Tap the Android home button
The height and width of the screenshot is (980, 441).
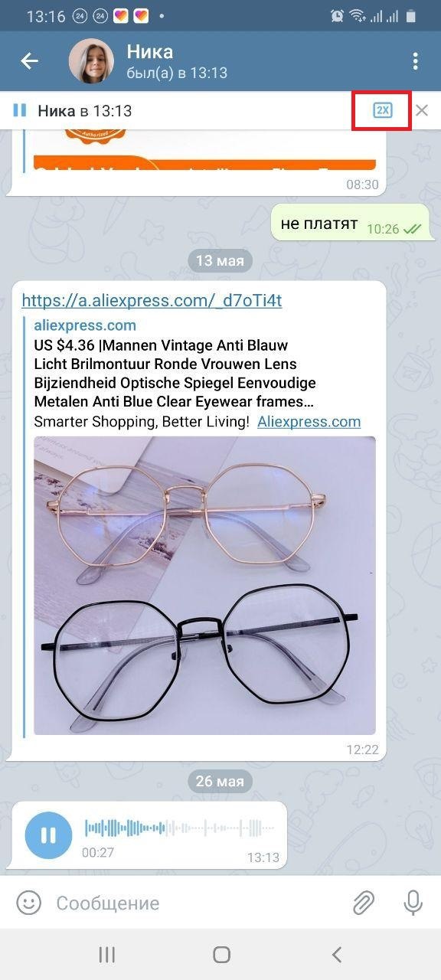[x=221, y=954]
